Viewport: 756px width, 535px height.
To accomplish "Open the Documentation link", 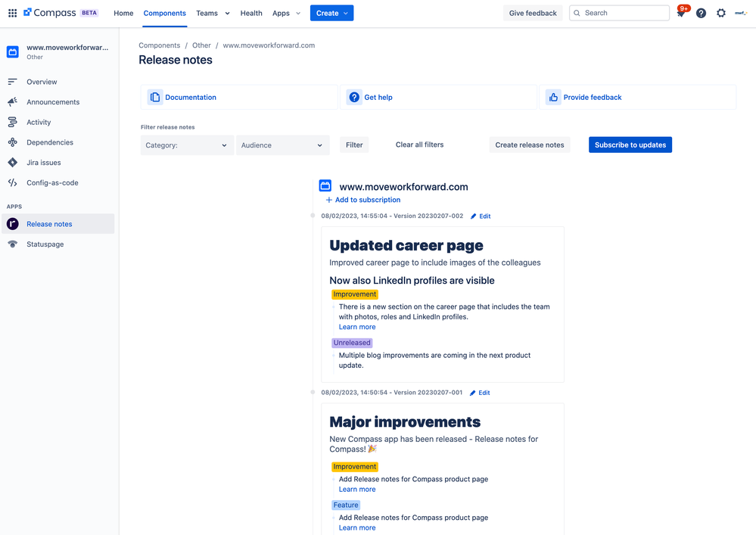I will (x=191, y=98).
